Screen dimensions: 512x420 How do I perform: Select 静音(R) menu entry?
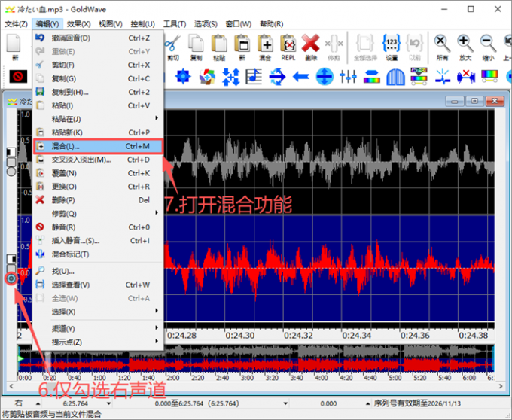click(98, 227)
